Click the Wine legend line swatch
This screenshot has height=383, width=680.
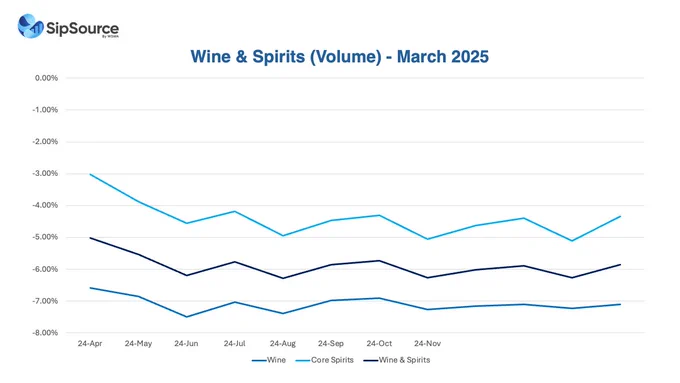point(259,360)
